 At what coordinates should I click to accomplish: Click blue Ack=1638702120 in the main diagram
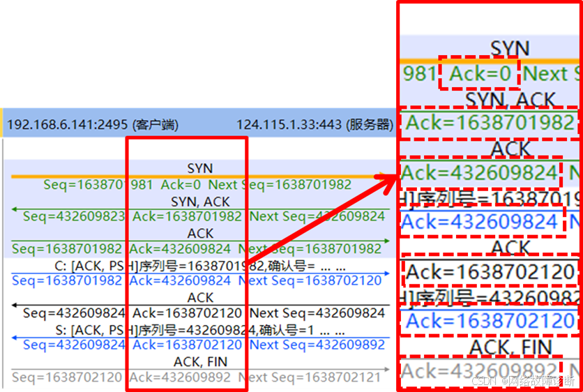click(188, 345)
